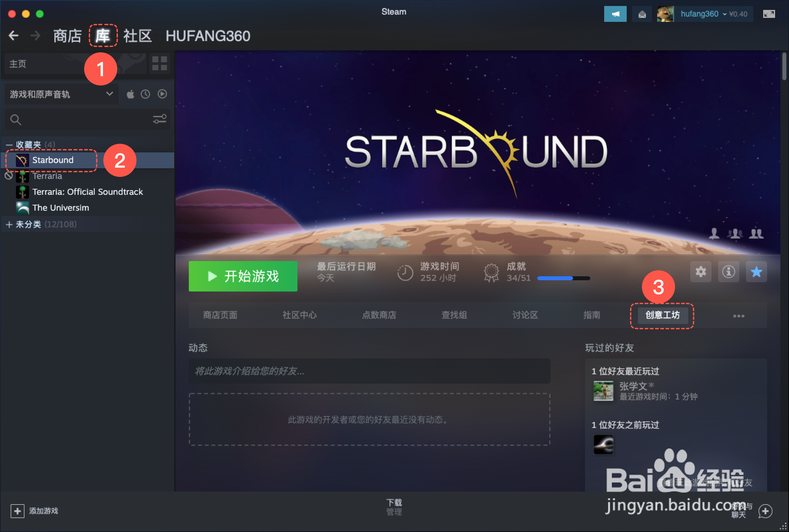Click friend 张学文 avatar
Screen dimensions: 789x532
pyautogui.click(x=603, y=391)
